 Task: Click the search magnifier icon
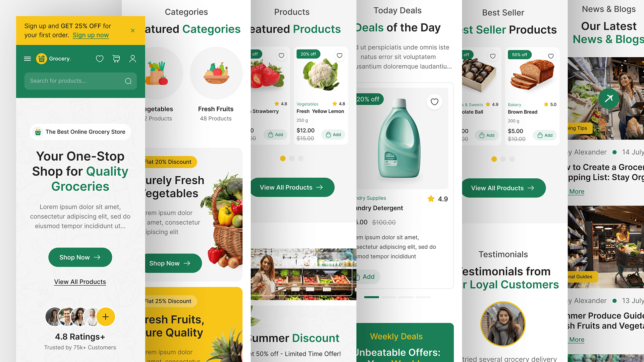[x=128, y=81]
